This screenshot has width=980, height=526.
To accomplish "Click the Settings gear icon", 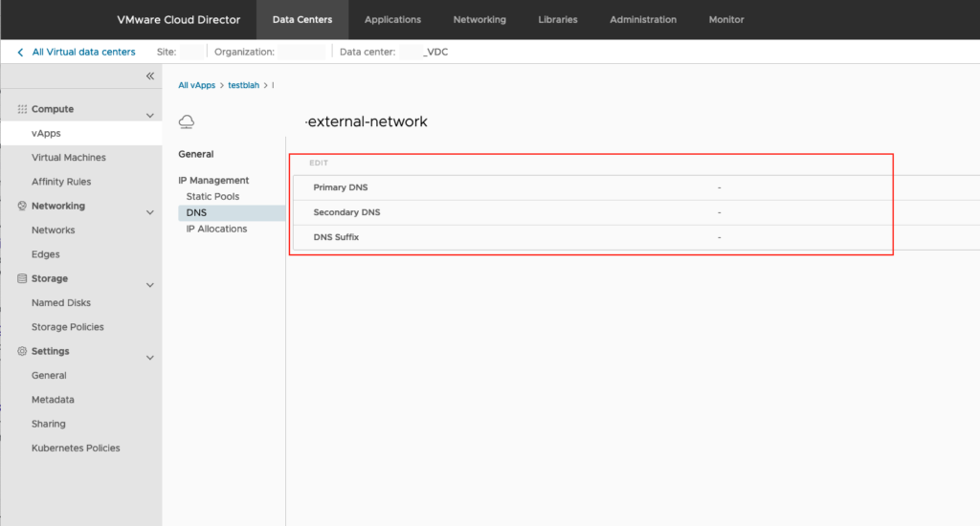I will click(22, 351).
